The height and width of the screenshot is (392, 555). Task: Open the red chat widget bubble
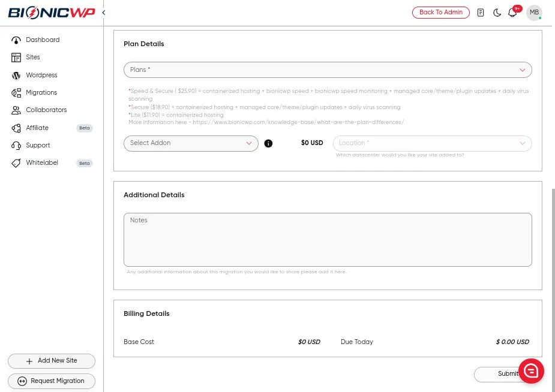click(x=531, y=371)
